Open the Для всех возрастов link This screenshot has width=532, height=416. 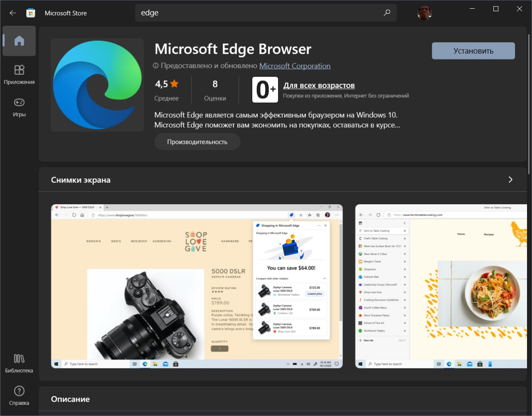[x=319, y=85]
